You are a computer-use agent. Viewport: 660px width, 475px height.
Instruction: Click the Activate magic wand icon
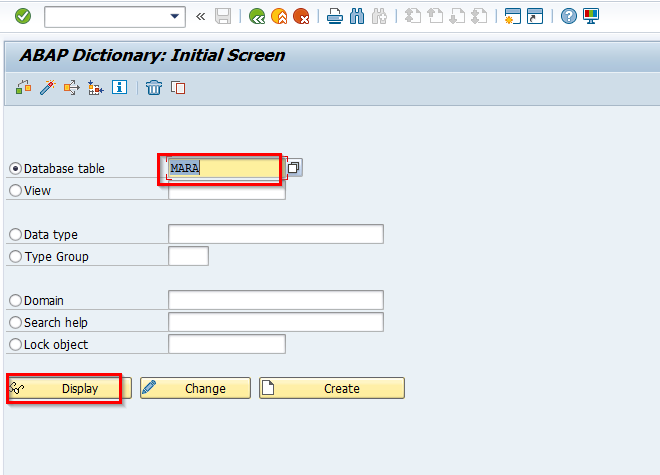pyautogui.click(x=47, y=88)
